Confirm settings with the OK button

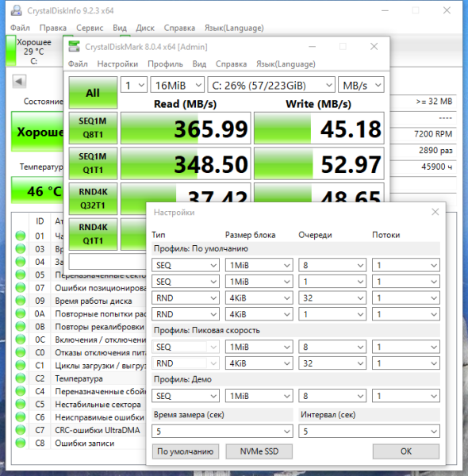406,451
